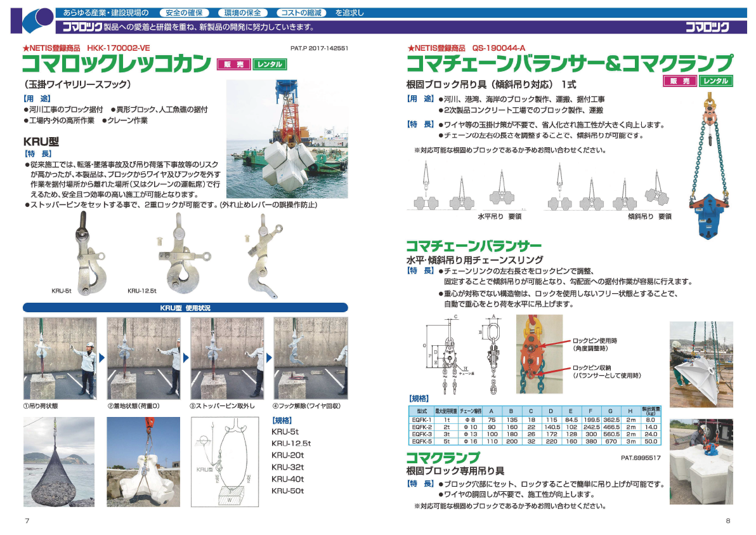Image resolution: width=756 pixels, height=535 pixels.
Task: Click the 製品質量(kg) table column header
Action: point(651,411)
